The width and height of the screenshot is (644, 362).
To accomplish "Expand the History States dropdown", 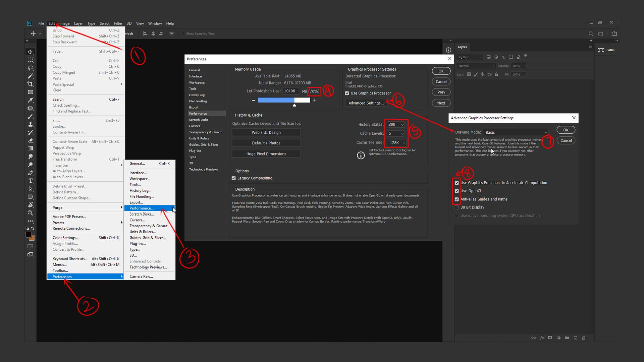I will [402, 125].
